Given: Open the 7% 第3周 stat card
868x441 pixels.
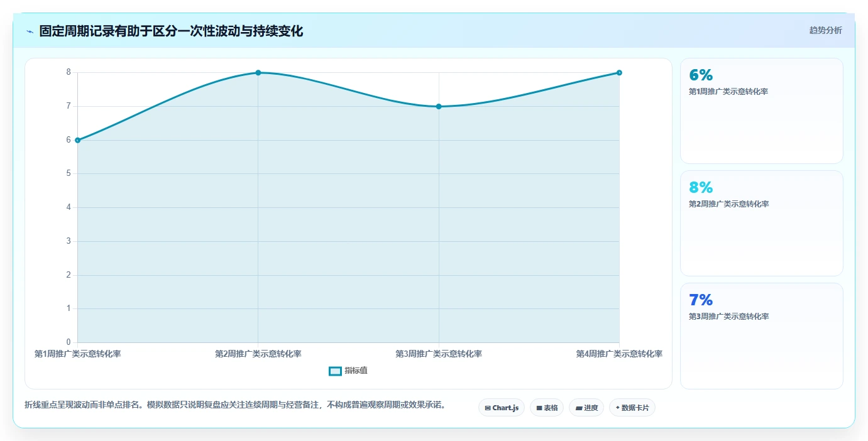Looking at the screenshot, I should pos(761,336).
